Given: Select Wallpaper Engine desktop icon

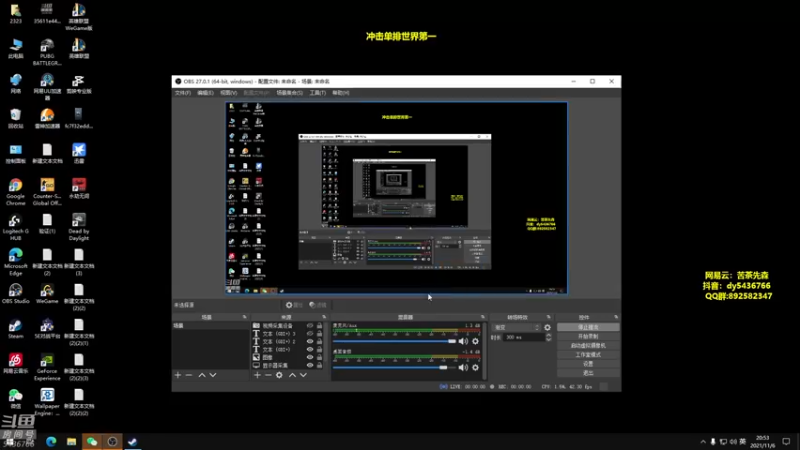Looking at the screenshot, I should [x=47, y=402].
